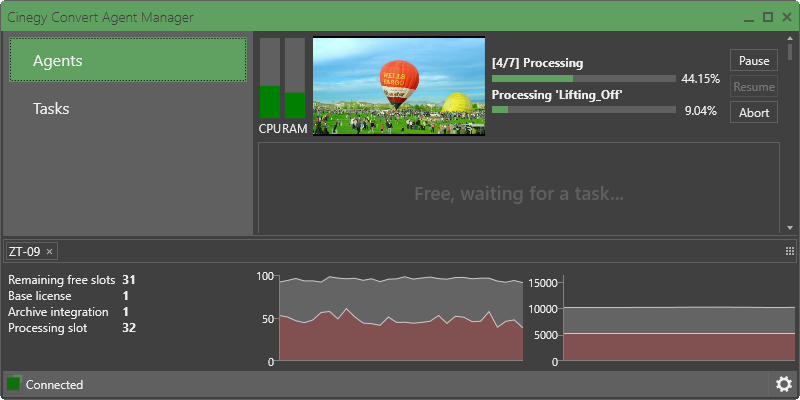Click the hot air balloon preview thumbnail
The height and width of the screenshot is (400, 800).
[399, 86]
